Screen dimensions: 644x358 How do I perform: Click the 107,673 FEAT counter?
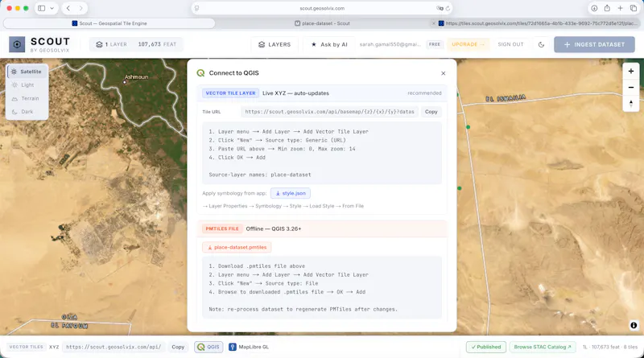coord(157,44)
